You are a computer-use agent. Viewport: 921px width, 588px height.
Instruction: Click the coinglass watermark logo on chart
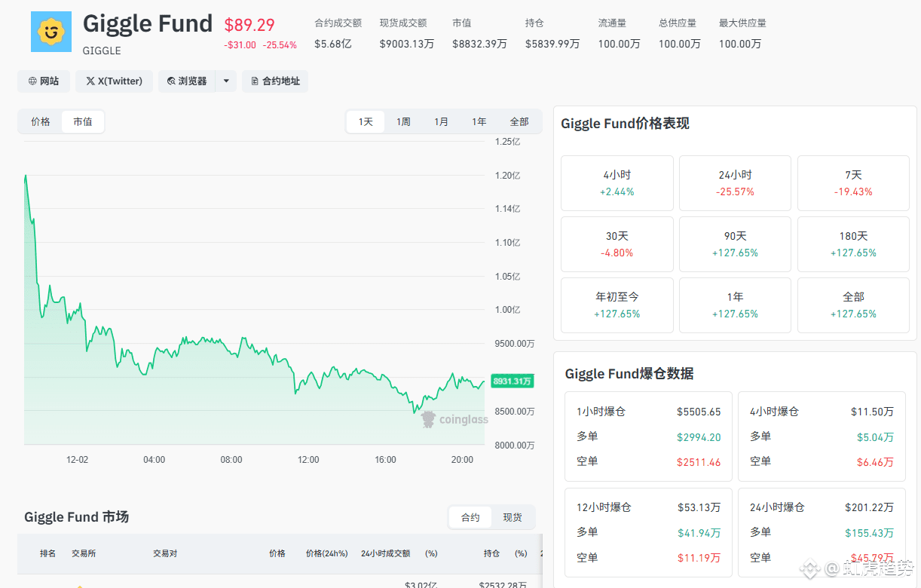pos(429,419)
